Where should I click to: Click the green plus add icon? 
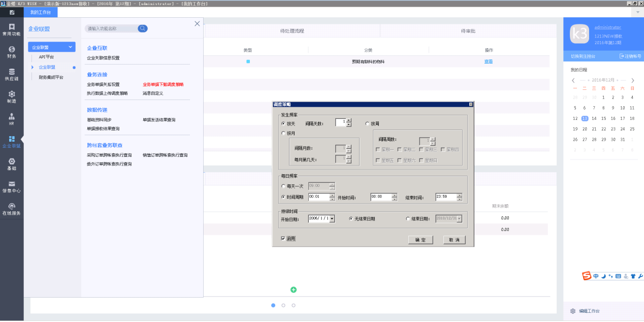click(293, 289)
